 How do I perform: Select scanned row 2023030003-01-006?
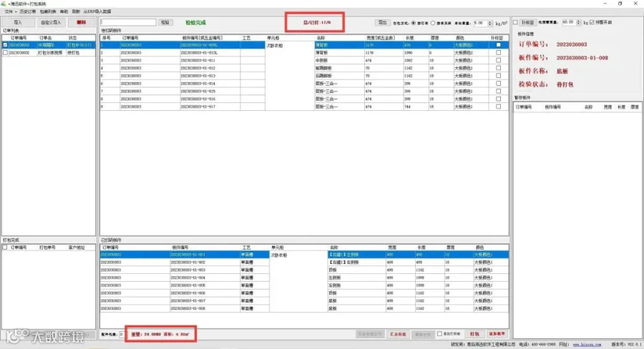[x=304, y=293]
